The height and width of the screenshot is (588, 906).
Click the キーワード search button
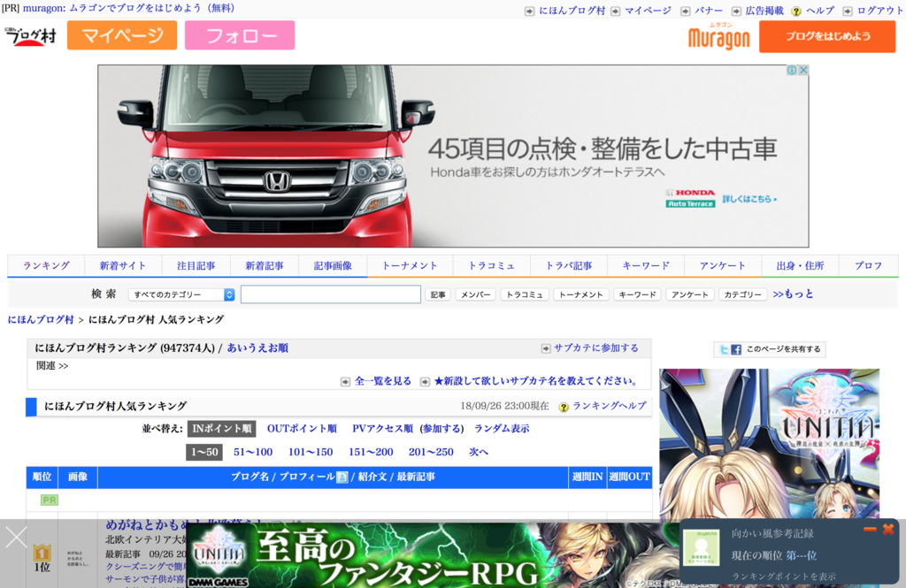coord(637,294)
